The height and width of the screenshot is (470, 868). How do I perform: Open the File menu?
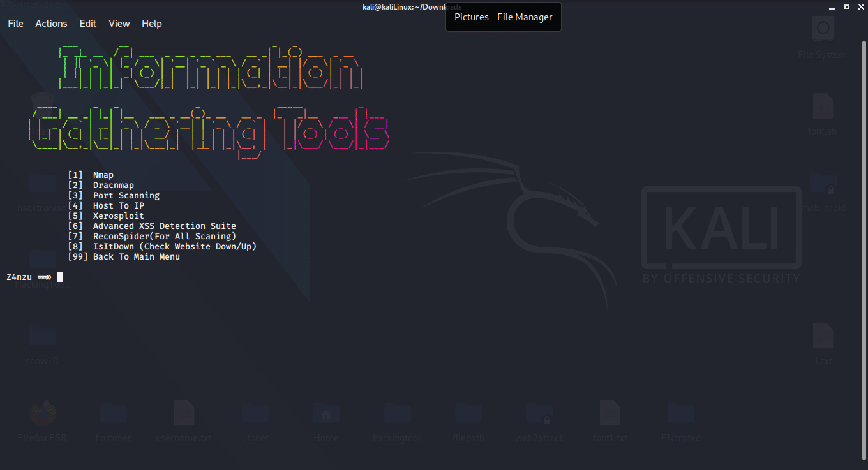[x=15, y=24]
